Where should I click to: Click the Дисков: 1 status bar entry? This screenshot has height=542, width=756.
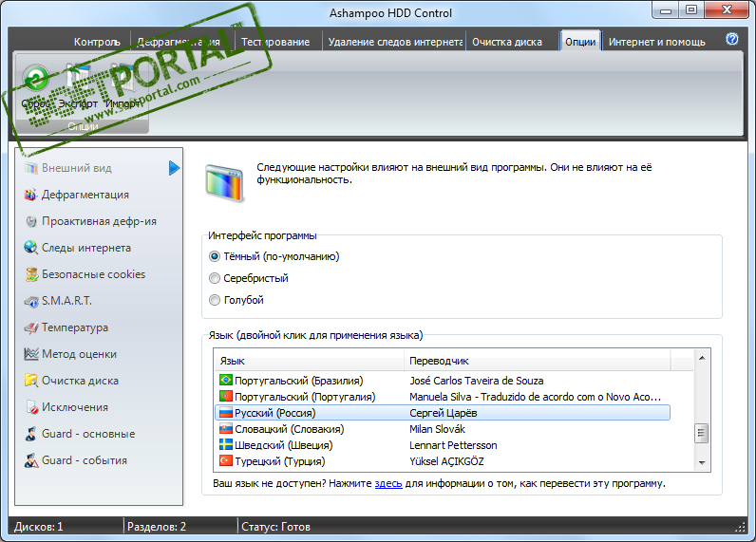(39, 527)
